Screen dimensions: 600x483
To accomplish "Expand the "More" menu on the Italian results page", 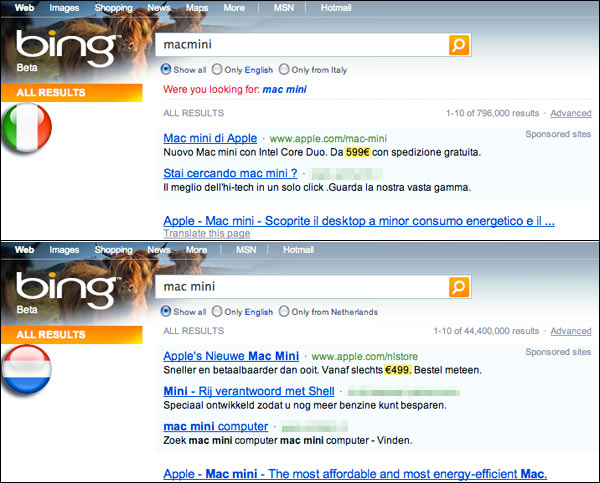I will [x=234, y=8].
